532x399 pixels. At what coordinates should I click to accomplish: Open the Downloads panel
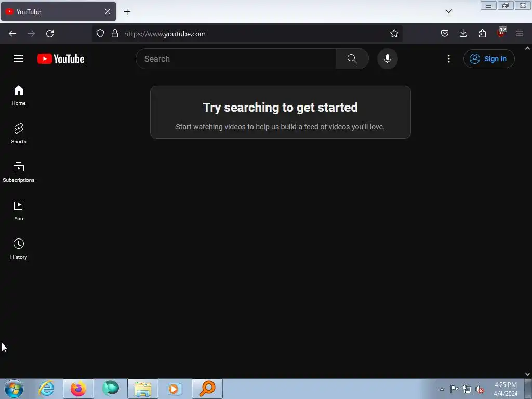coord(463,34)
